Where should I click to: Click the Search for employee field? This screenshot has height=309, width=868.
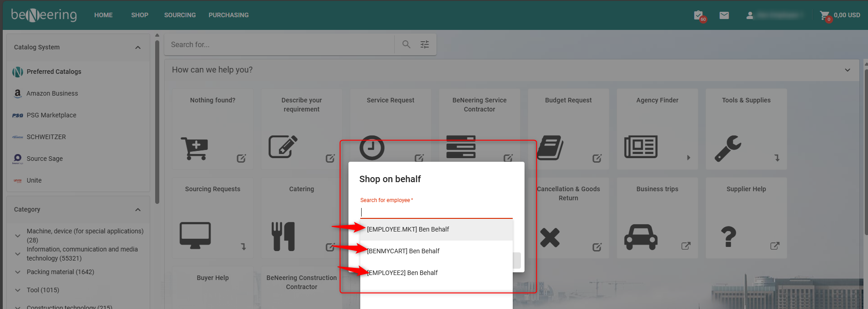(436, 212)
